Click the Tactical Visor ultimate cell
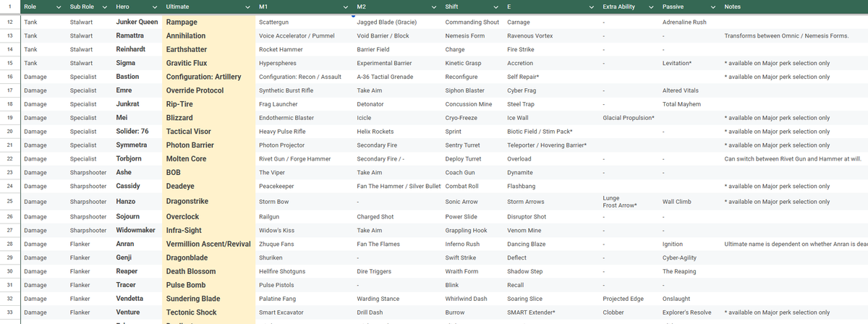 [x=209, y=132]
